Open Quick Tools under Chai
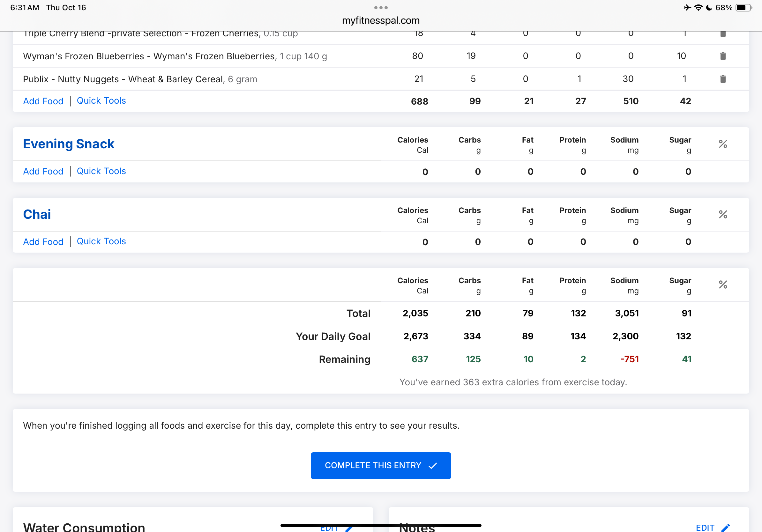Screen dimensions: 762x532 point(101,241)
